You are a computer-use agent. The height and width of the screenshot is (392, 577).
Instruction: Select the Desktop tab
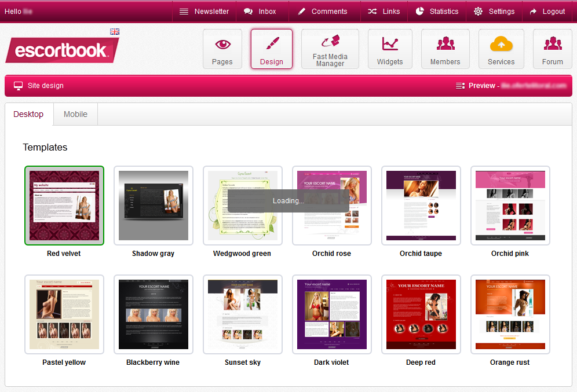[x=28, y=114]
